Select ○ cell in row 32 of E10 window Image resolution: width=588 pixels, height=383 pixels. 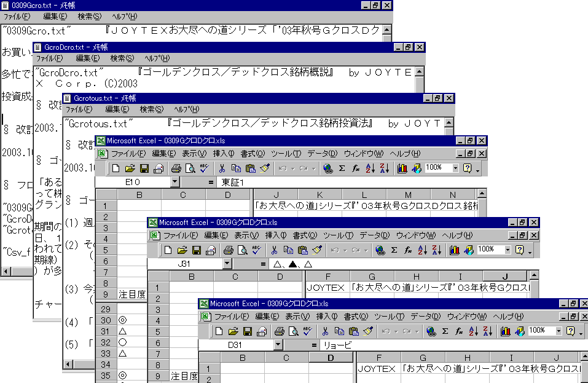coord(132,342)
